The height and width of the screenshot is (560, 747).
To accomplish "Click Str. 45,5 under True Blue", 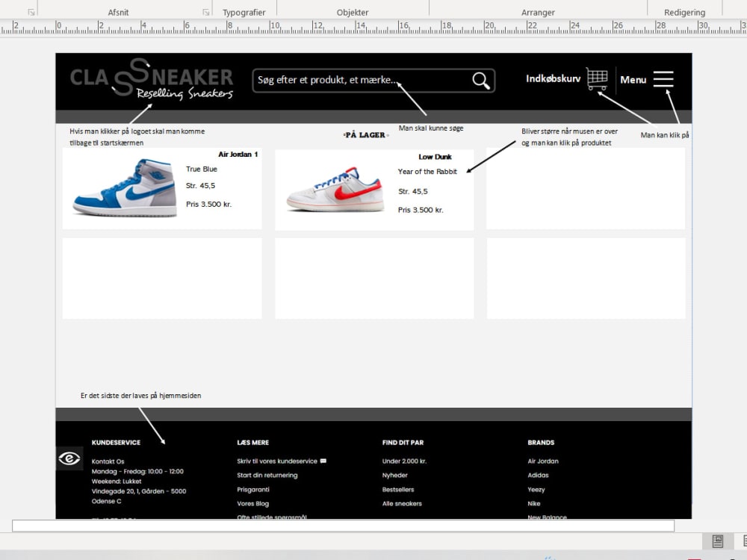I will click(x=200, y=186).
